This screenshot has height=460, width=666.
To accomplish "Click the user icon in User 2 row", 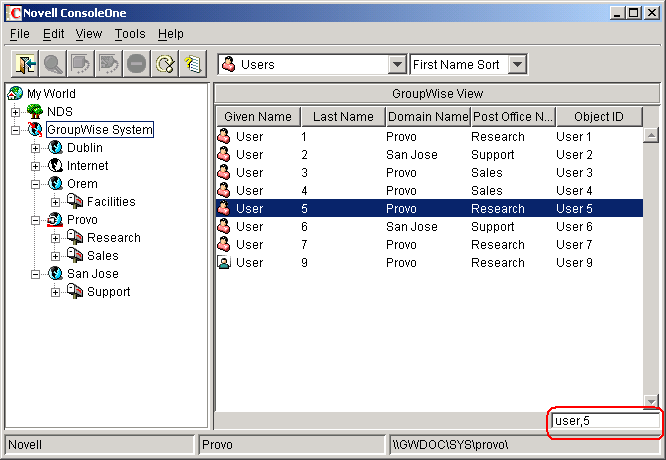I will pyautogui.click(x=224, y=155).
